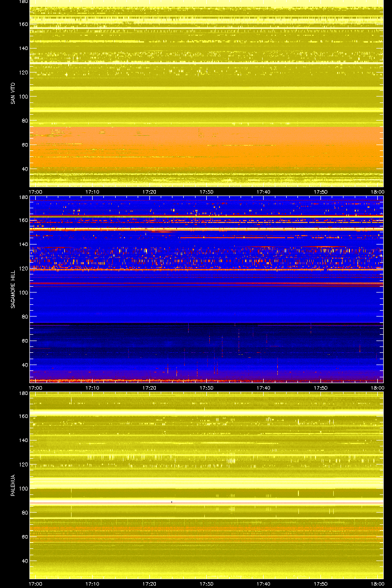The width and height of the screenshot is (392, 588).
Task: Click the 60 frequency tick on San Vito axis
Action: [x=24, y=145]
